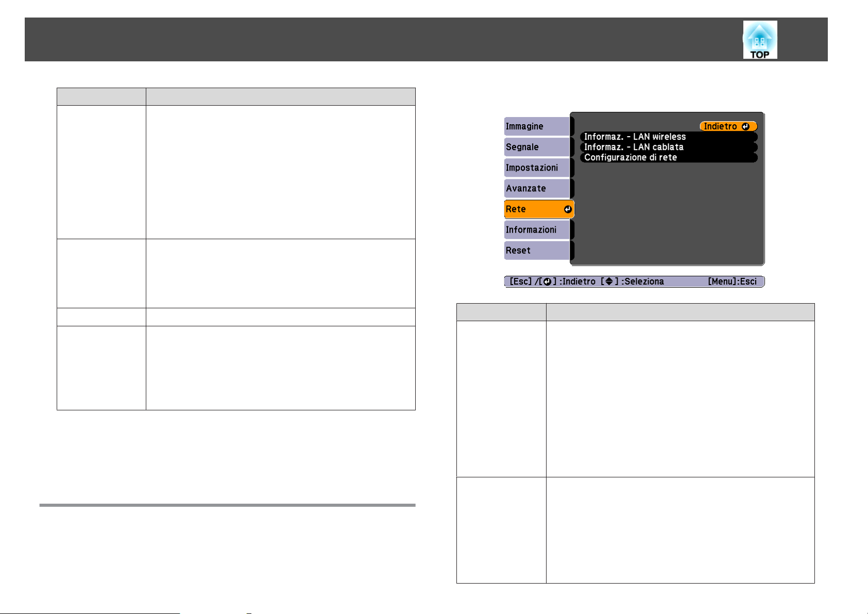The height and width of the screenshot is (614, 868).
Task: Click the enter icon on Indietro button
Action: click(745, 126)
